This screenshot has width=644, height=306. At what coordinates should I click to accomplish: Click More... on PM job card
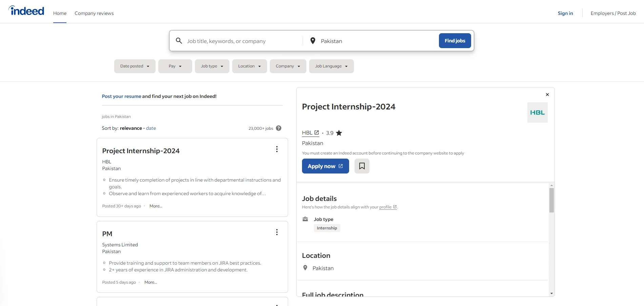[x=151, y=282]
